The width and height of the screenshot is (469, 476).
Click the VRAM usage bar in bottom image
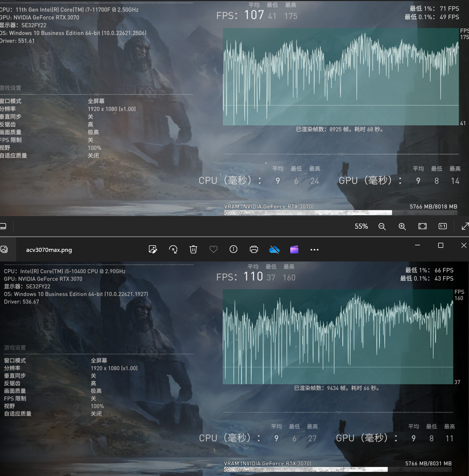coord(338,469)
